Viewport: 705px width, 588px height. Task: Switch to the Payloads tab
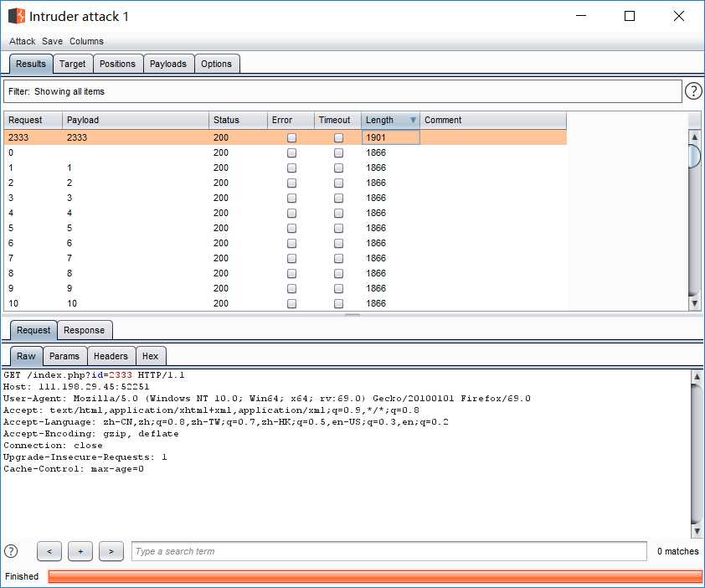click(x=168, y=64)
